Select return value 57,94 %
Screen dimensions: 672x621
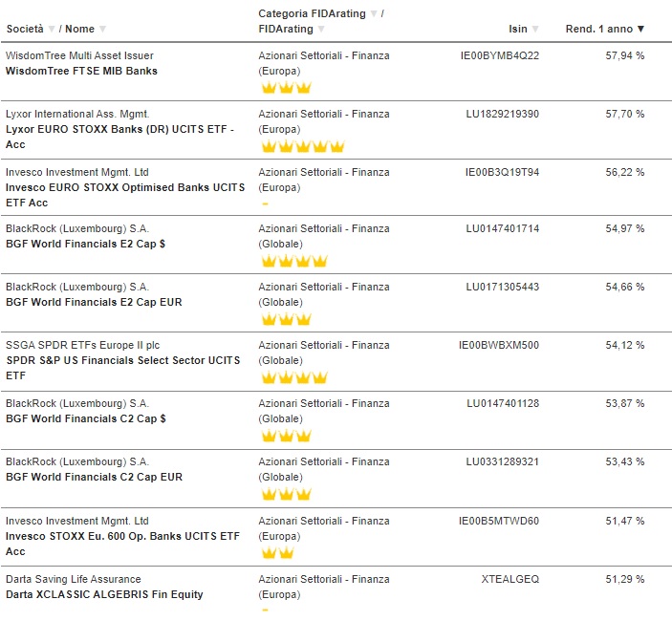(x=625, y=55)
